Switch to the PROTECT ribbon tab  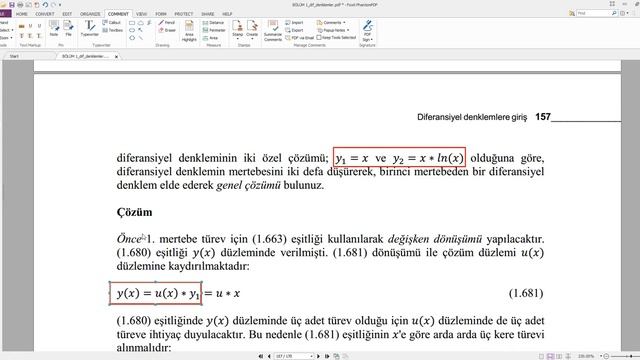pos(184,14)
